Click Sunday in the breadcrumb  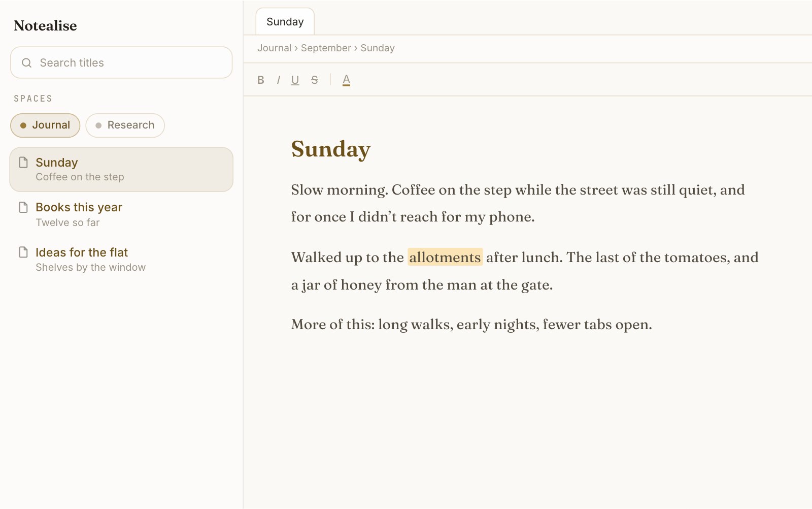(378, 48)
